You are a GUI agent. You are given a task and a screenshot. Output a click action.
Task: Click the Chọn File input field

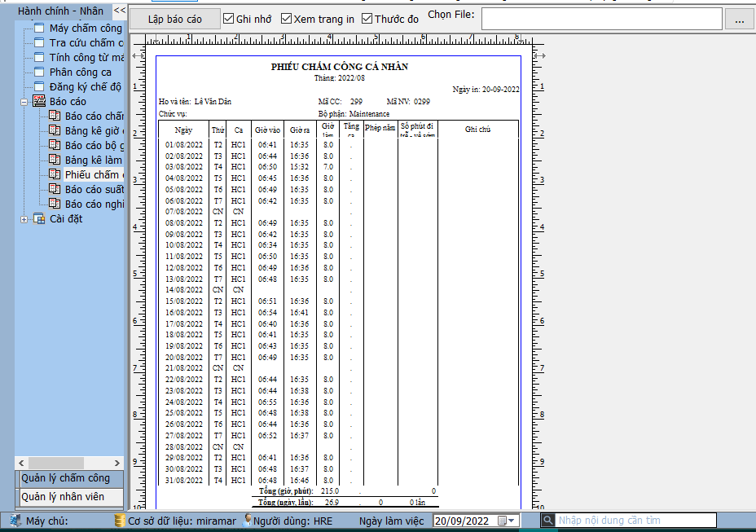(x=601, y=19)
